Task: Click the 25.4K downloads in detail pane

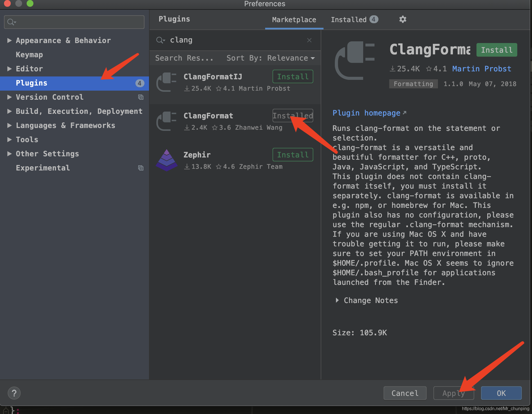Action: 405,69
